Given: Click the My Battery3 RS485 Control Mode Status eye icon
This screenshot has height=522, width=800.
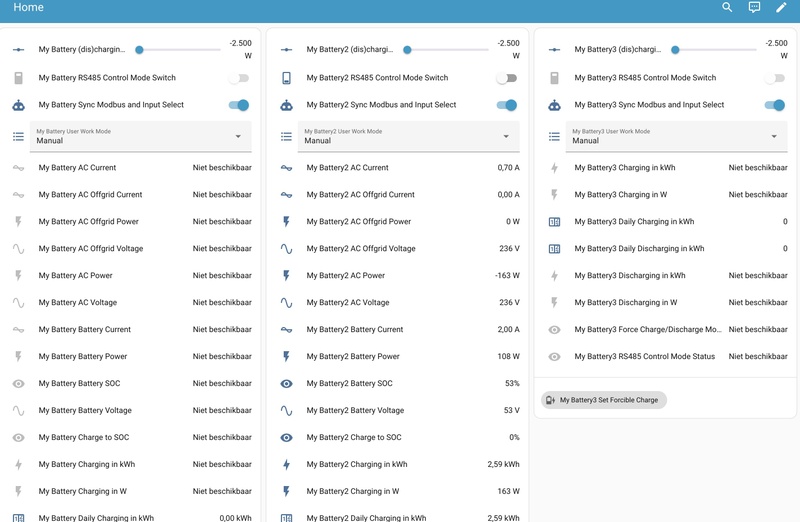Looking at the screenshot, I should (x=554, y=357).
